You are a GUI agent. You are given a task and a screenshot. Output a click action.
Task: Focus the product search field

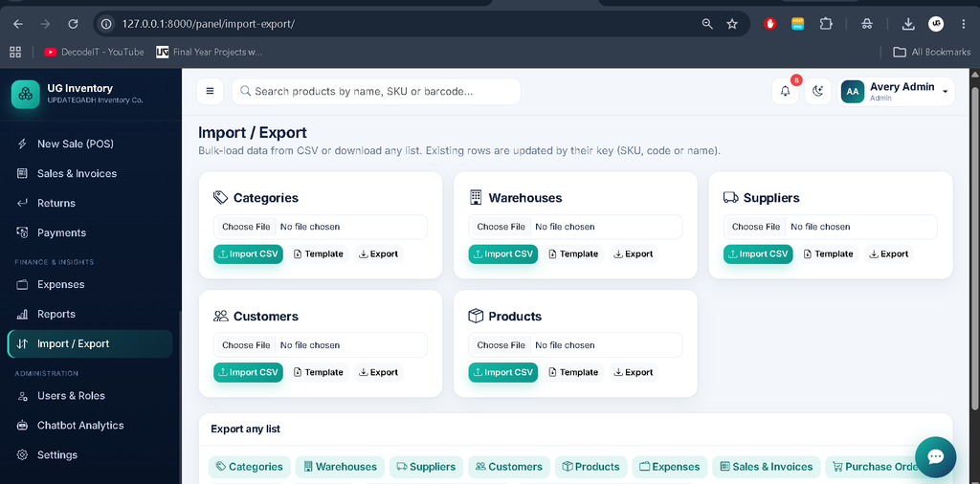coord(376,91)
